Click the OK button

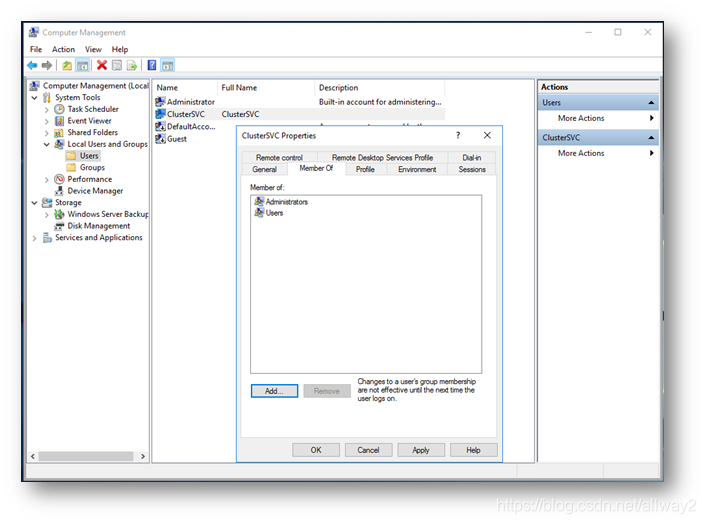coord(316,450)
